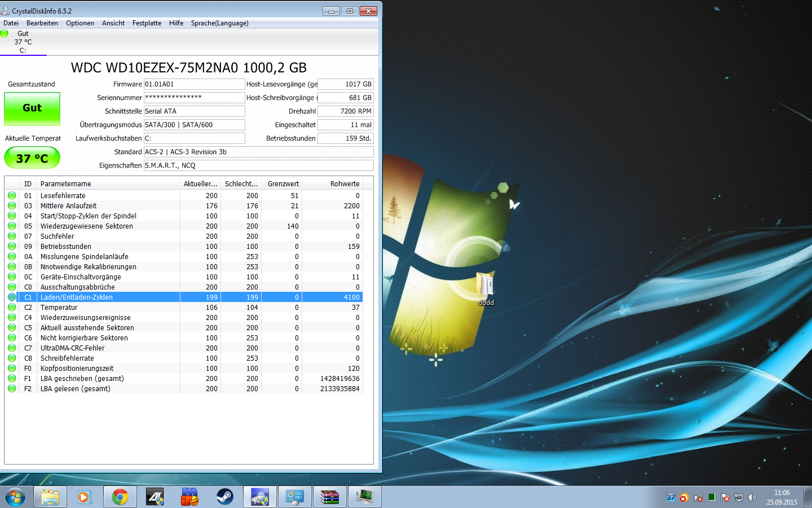
Task: Click the 37 temperature tray icon
Action: tap(670, 497)
